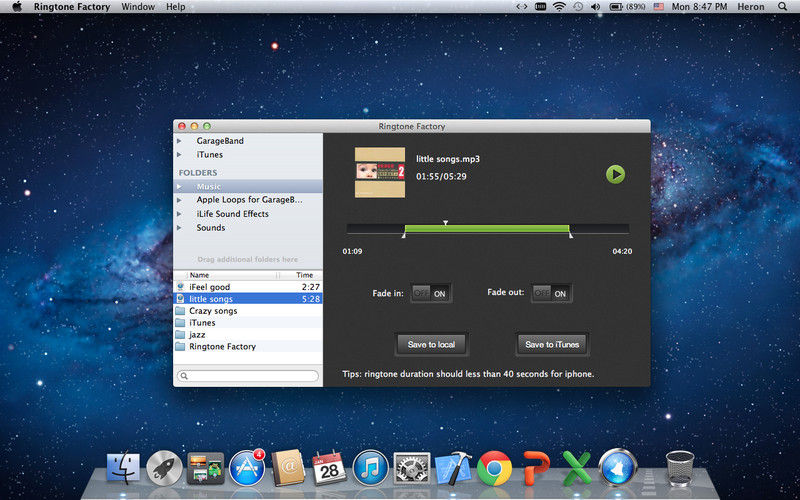
Task: Sort the list by Name column
Action: pyautogui.click(x=232, y=275)
